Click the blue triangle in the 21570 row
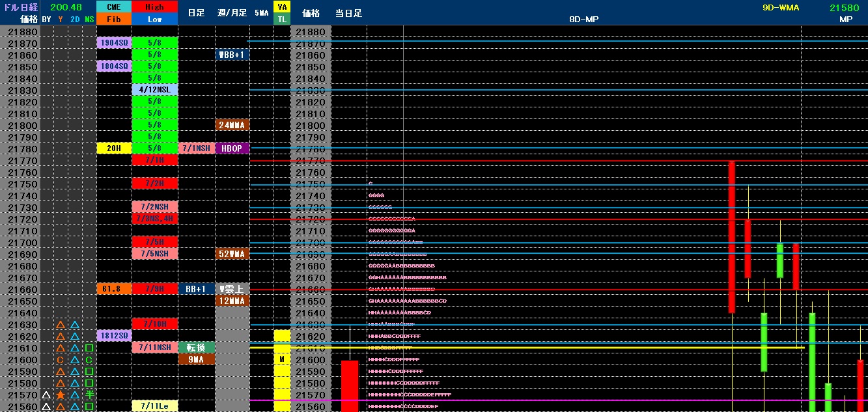868x412 pixels. tap(75, 395)
